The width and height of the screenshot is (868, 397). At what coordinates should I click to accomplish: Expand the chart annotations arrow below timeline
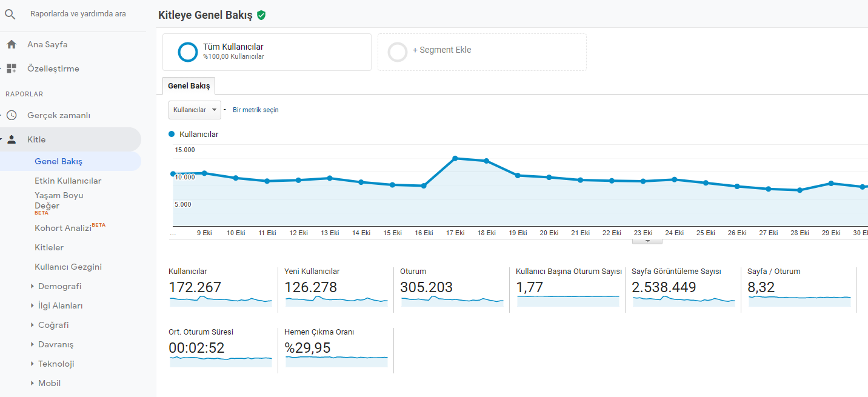(647, 241)
